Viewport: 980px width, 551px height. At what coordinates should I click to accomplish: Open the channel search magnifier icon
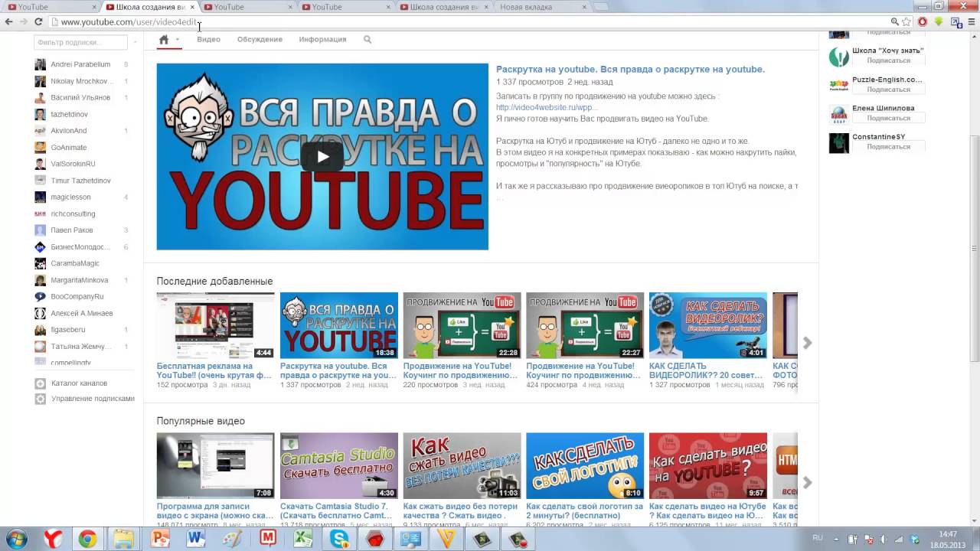(x=367, y=40)
